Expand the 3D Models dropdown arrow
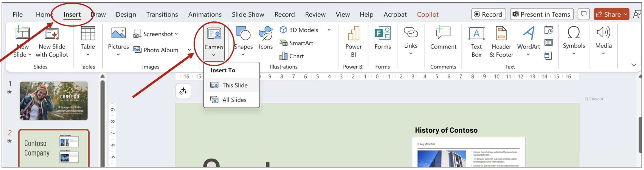 329,30
